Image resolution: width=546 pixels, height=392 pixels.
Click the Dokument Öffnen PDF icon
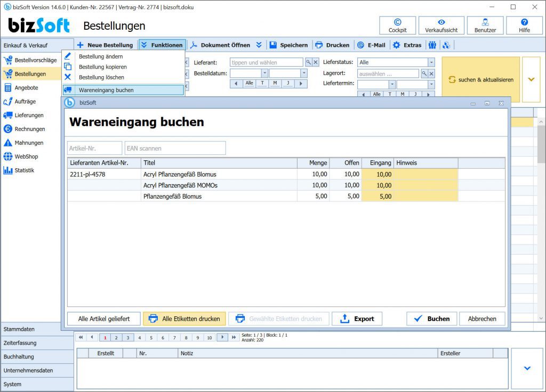pyautogui.click(x=194, y=45)
